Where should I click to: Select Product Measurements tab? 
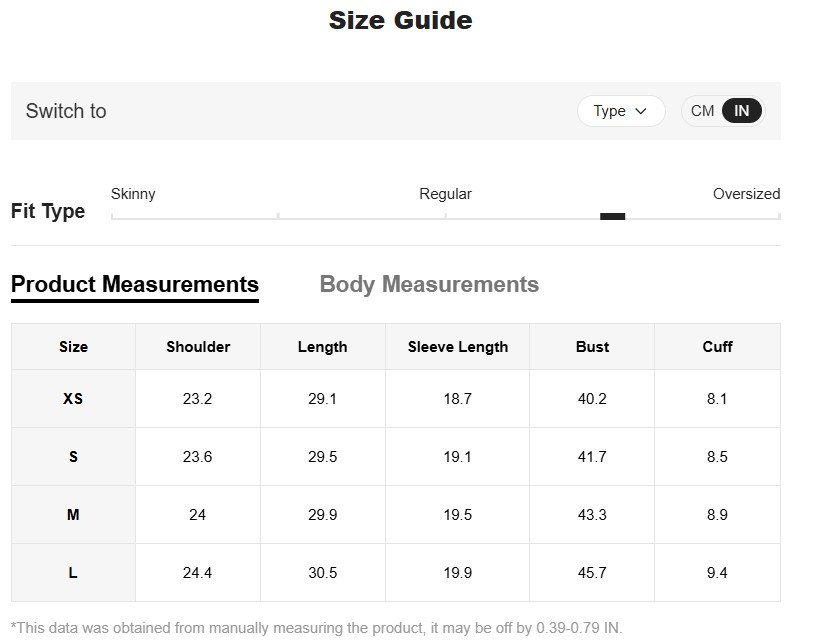[135, 285]
